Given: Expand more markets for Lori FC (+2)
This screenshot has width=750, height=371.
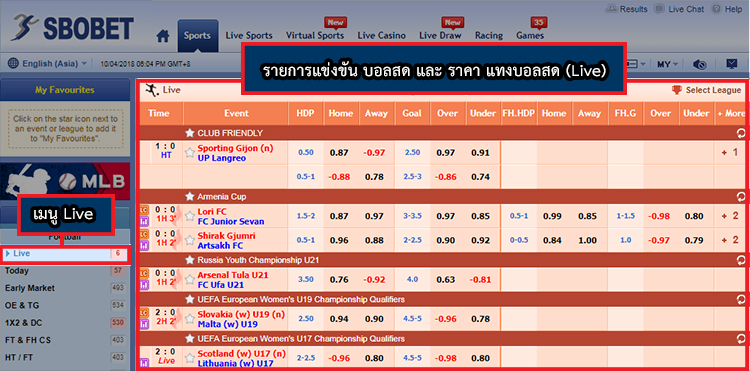Looking at the screenshot, I should point(730,216).
